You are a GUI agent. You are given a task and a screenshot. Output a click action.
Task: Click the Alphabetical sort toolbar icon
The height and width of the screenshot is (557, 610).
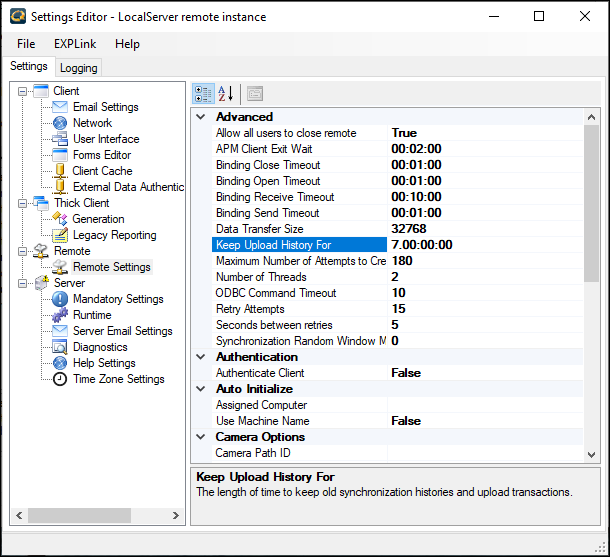coord(225,93)
